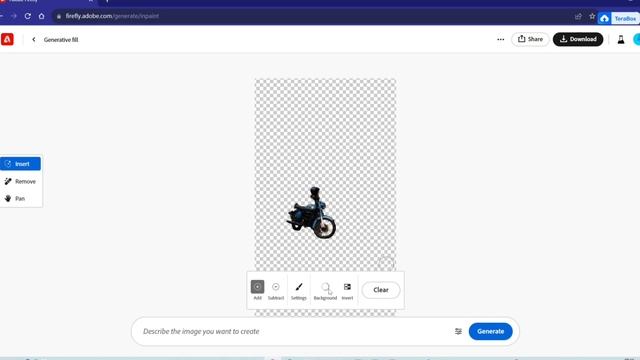Clear the current selection

click(x=381, y=290)
